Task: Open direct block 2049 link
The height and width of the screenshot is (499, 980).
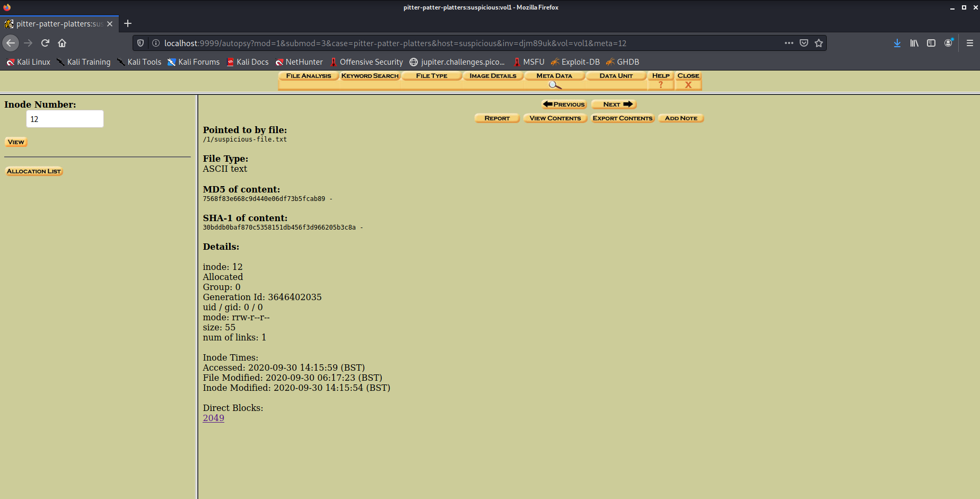Action: click(214, 418)
